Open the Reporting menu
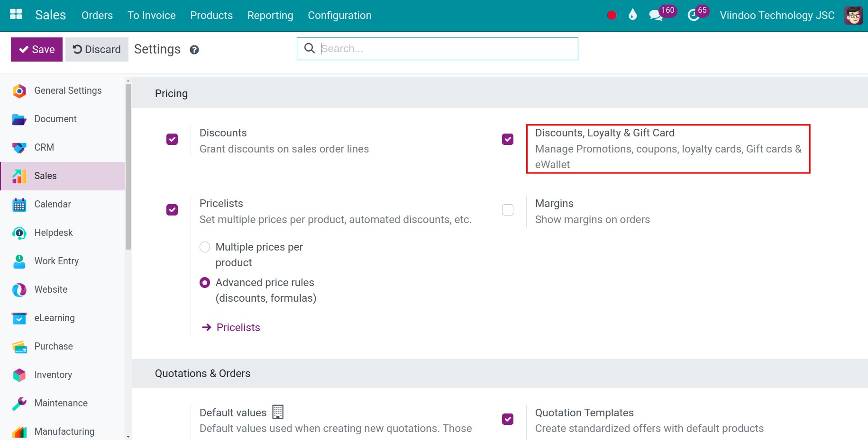Image resolution: width=868 pixels, height=440 pixels. (x=270, y=15)
